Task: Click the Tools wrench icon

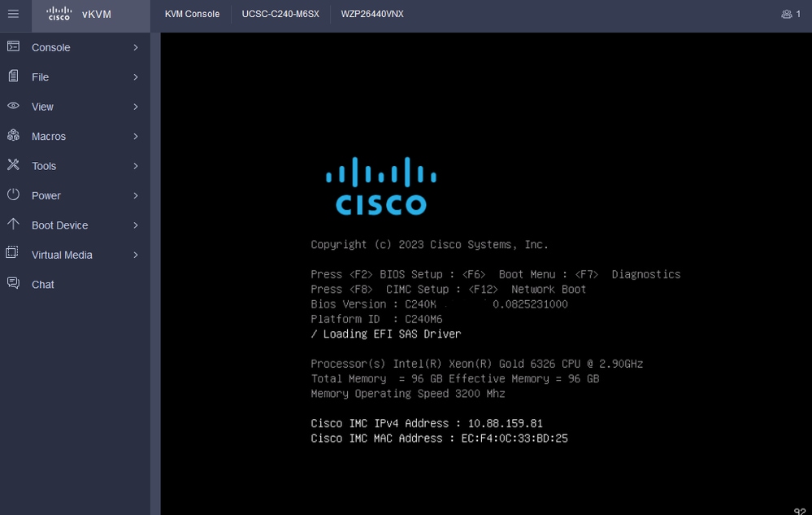Action: tap(14, 165)
